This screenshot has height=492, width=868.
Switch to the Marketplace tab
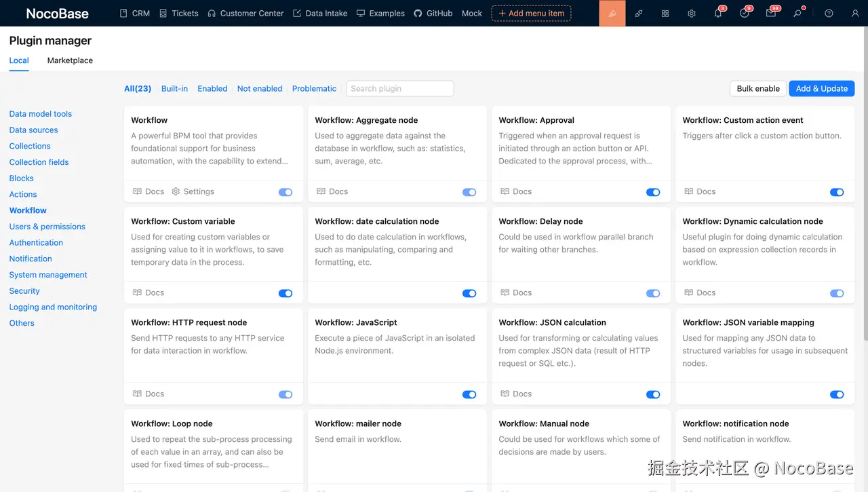pyautogui.click(x=69, y=60)
